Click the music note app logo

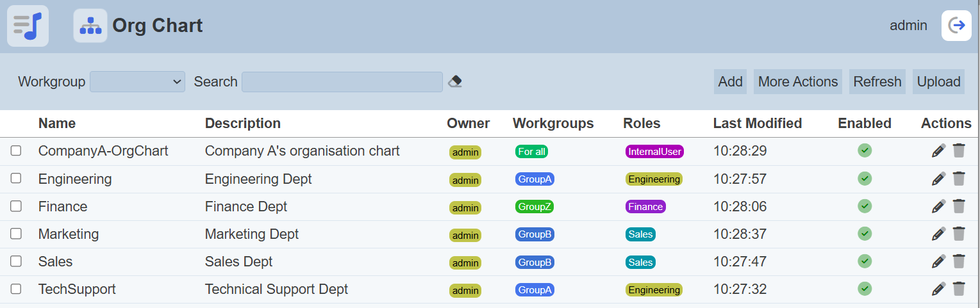coord(28,26)
